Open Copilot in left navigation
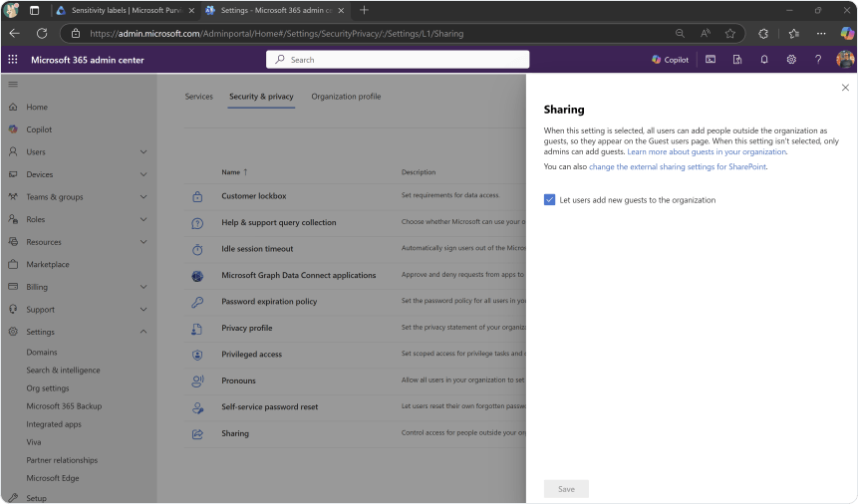 point(39,129)
